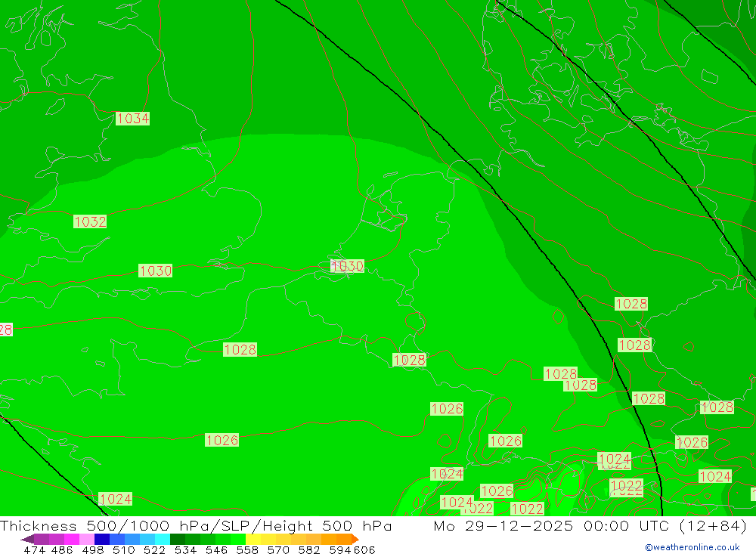
Task: Click the 510 legend value
Action: click(x=123, y=549)
